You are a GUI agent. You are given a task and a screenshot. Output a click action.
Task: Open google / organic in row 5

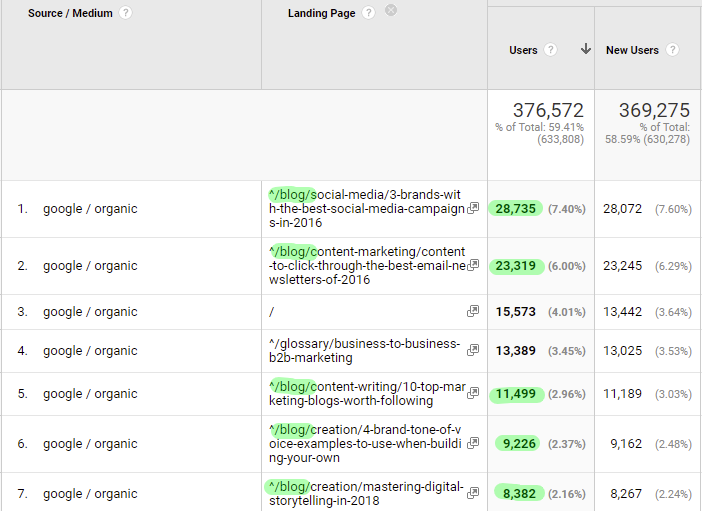(90, 394)
